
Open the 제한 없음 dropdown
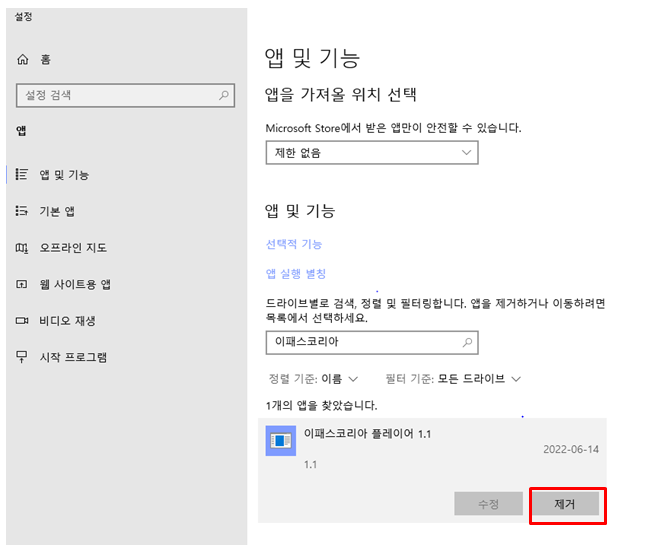[372, 153]
